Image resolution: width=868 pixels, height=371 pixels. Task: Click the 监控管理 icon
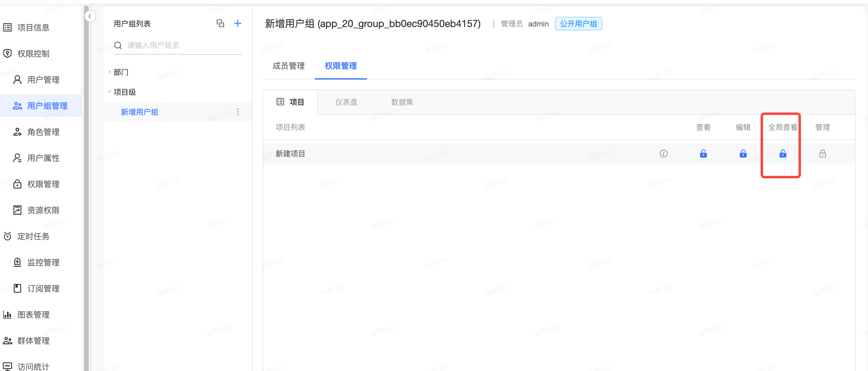(x=17, y=262)
